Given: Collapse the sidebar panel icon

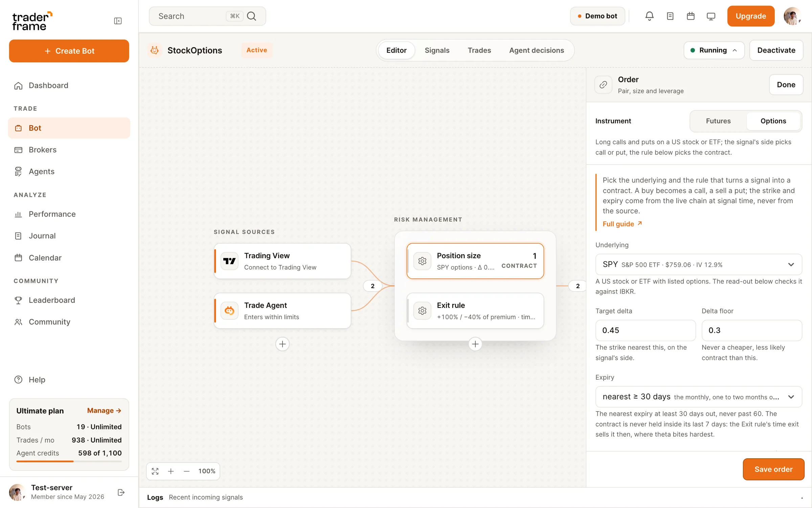Looking at the screenshot, I should (x=118, y=21).
